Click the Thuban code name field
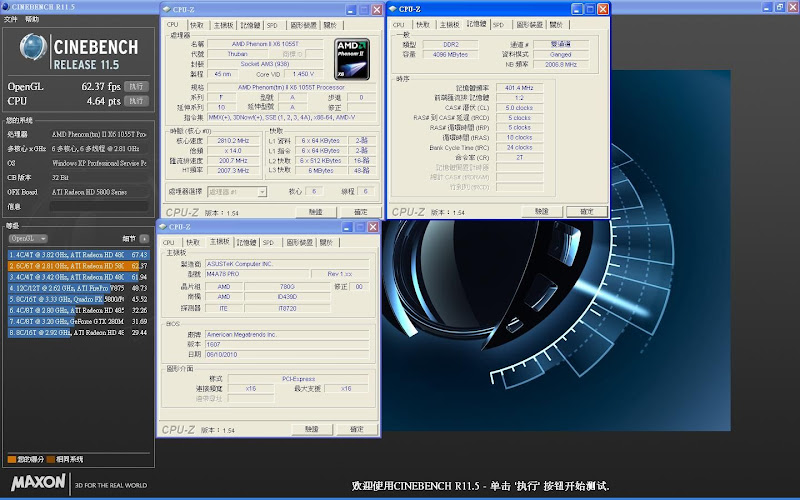800x500 pixels. point(237,54)
